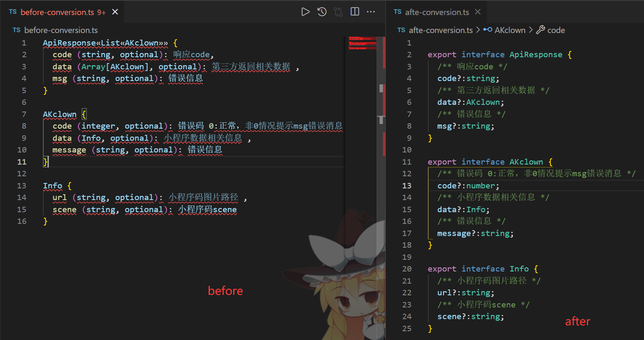The height and width of the screenshot is (340, 644).
Task: Open the afte-conversion.ts breadcrumb dropdown
Action: point(441,30)
